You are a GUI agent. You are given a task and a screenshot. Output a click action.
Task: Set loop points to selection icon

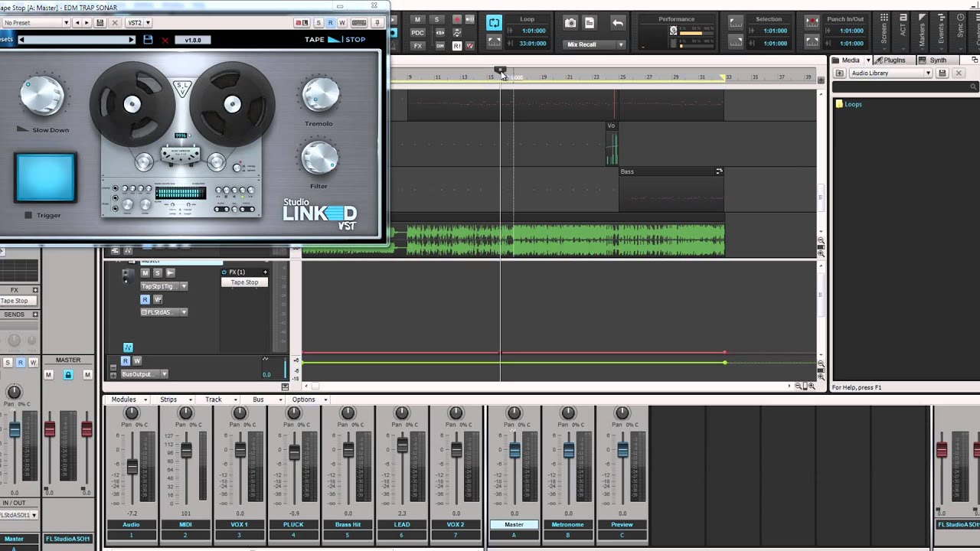pos(495,42)
